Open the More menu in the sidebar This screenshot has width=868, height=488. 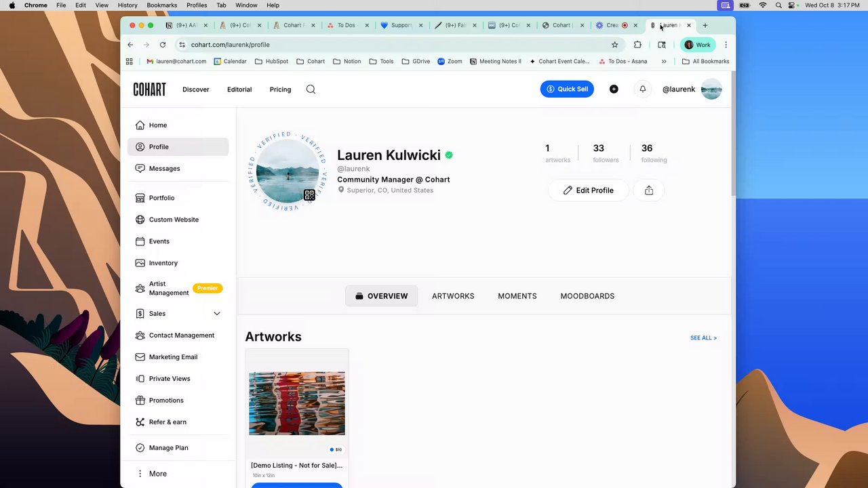tap(178, 474)
